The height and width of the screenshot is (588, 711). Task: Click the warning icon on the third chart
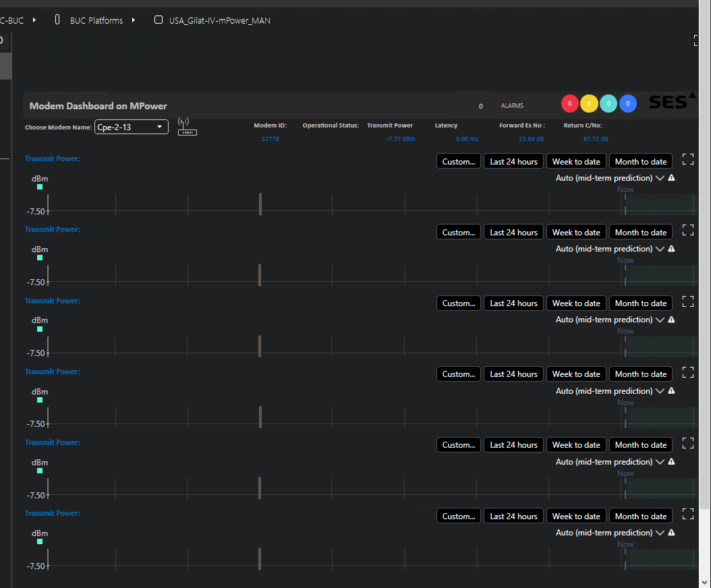[672, 320]
